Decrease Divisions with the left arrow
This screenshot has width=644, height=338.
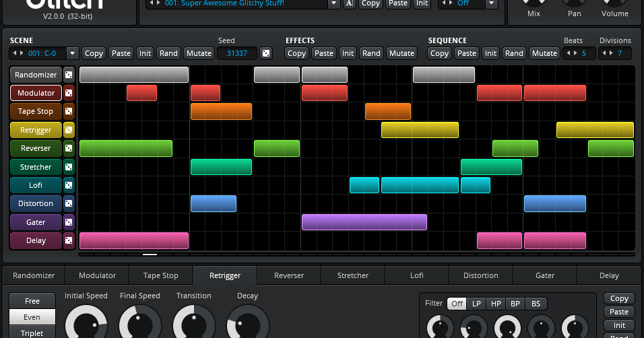point(604,53)
